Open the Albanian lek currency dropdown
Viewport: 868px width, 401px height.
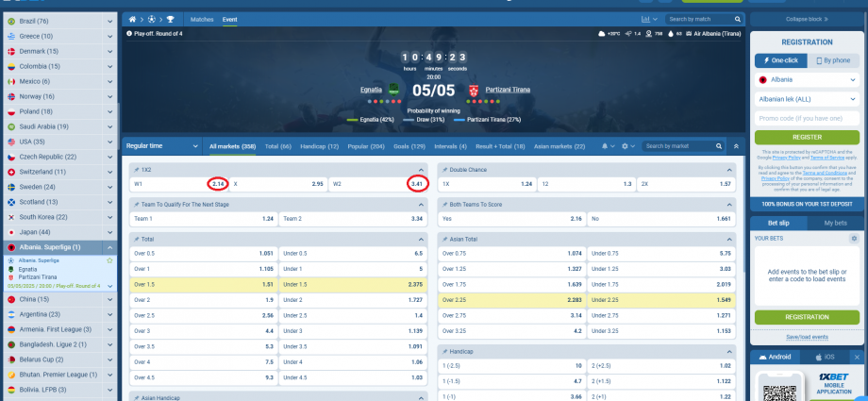click(x=807, y=100)
